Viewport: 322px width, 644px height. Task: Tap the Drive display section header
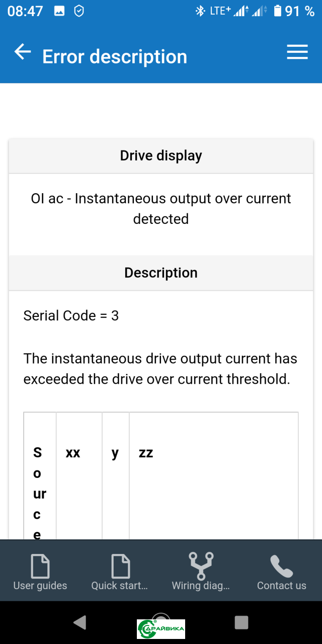(161, 156)
